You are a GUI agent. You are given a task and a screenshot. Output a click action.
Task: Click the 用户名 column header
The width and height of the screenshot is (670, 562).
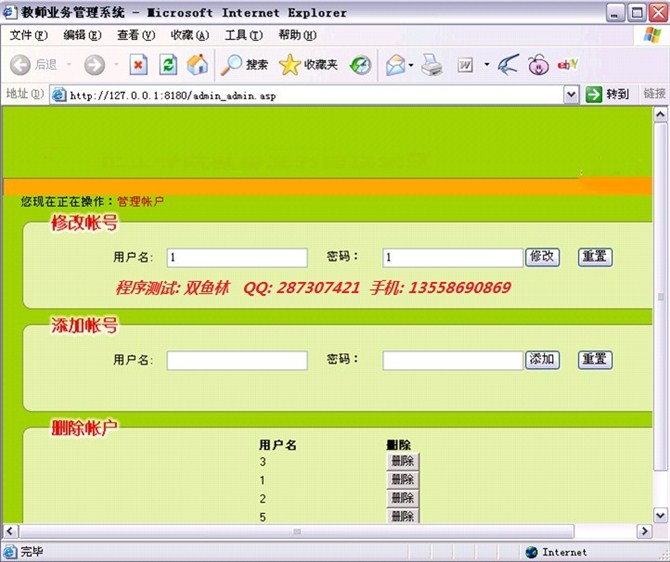[x=278, y=445]
